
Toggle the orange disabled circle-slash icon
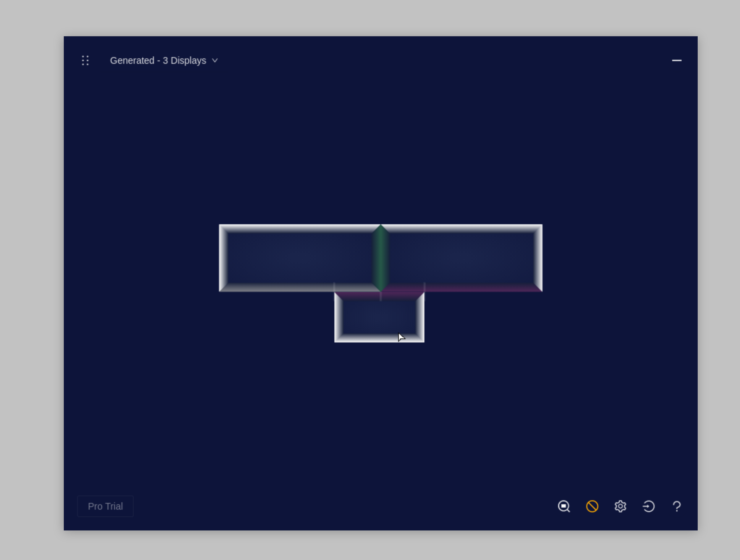[592, 506]
